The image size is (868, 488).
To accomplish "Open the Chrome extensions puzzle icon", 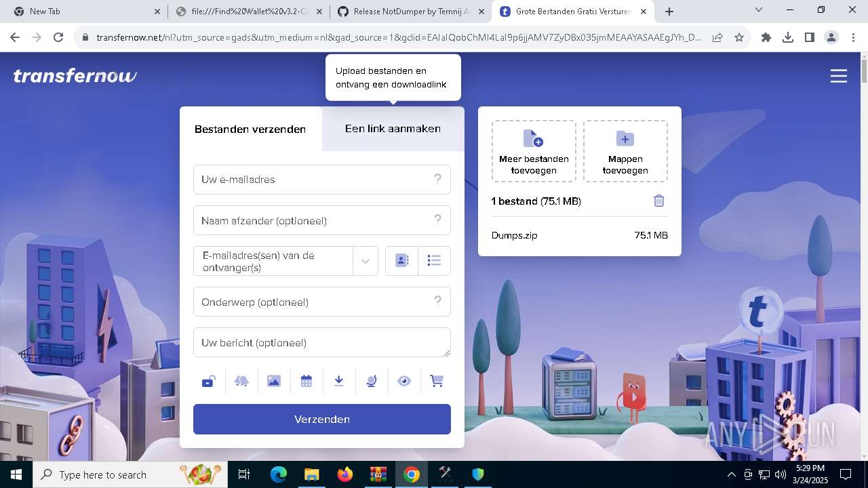I will click(x=766, y=37).
